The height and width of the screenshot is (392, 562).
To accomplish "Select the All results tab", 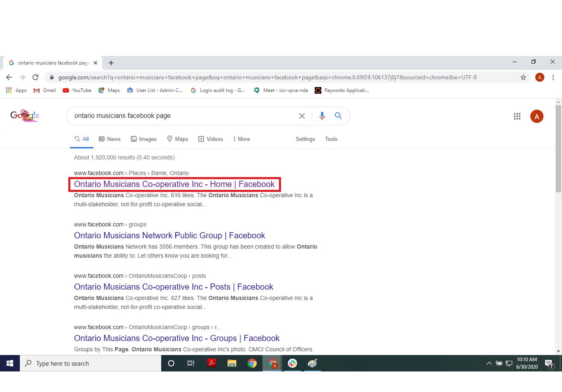I will 81,139.
